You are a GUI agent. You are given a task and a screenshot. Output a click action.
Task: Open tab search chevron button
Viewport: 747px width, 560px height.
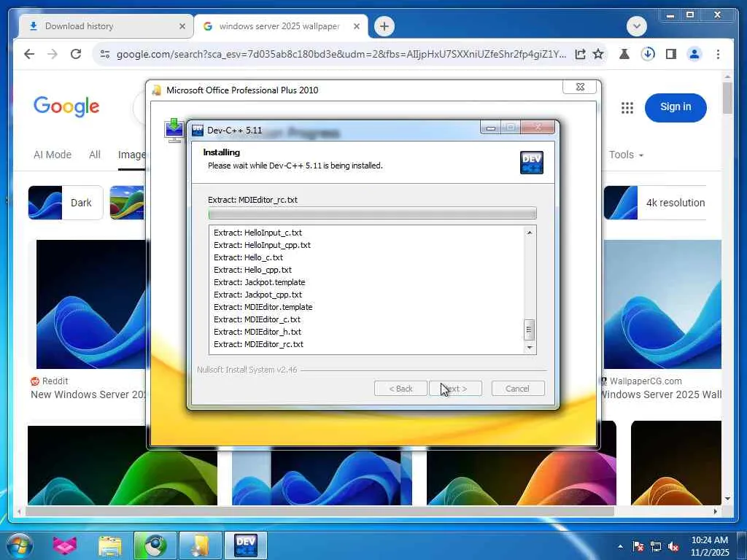click(x=637, y=26)
